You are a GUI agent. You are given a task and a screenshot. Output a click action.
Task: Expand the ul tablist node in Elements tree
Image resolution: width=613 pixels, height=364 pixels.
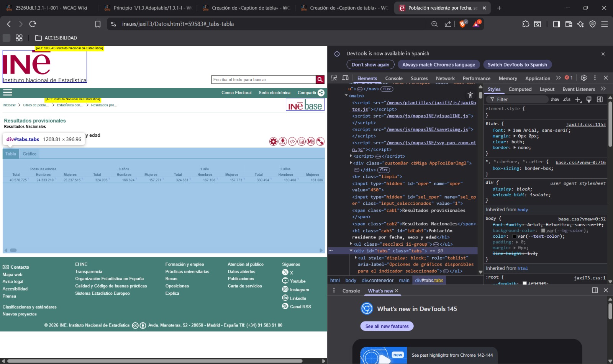point(356,258)
